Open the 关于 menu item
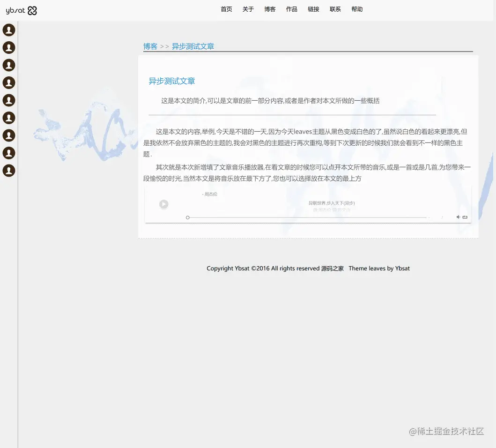The image size is (496, 448). pyautogui.click(x=248, y=9)
